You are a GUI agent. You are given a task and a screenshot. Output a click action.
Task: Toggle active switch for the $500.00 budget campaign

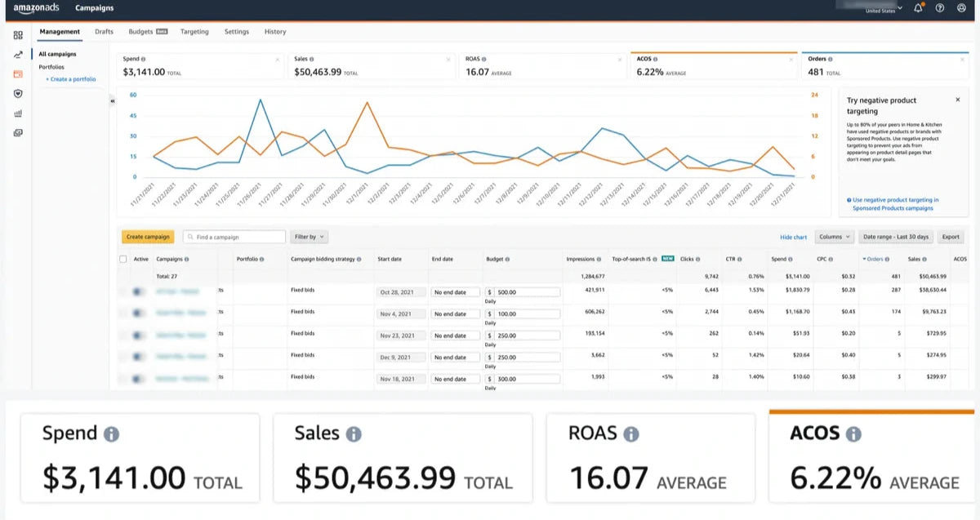[140, 291]
